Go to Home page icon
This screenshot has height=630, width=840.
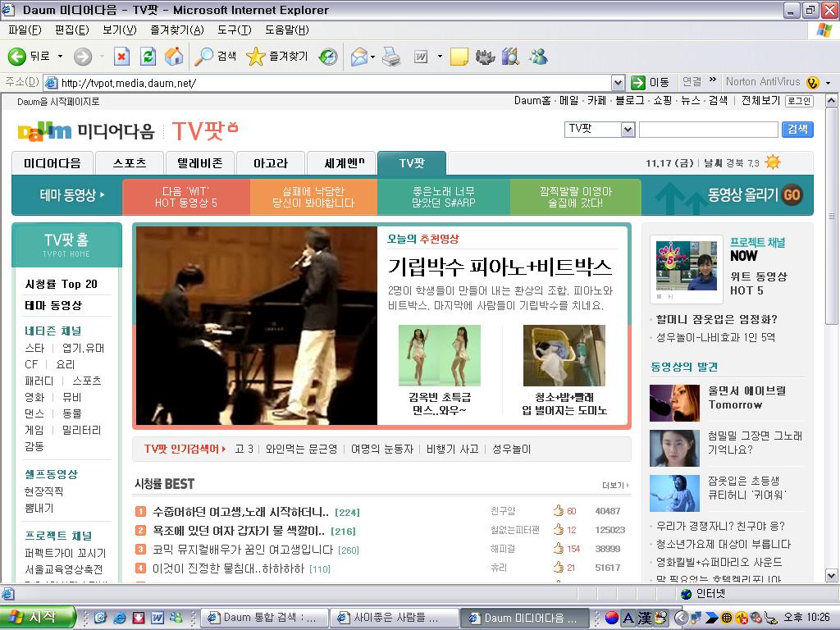174,57
